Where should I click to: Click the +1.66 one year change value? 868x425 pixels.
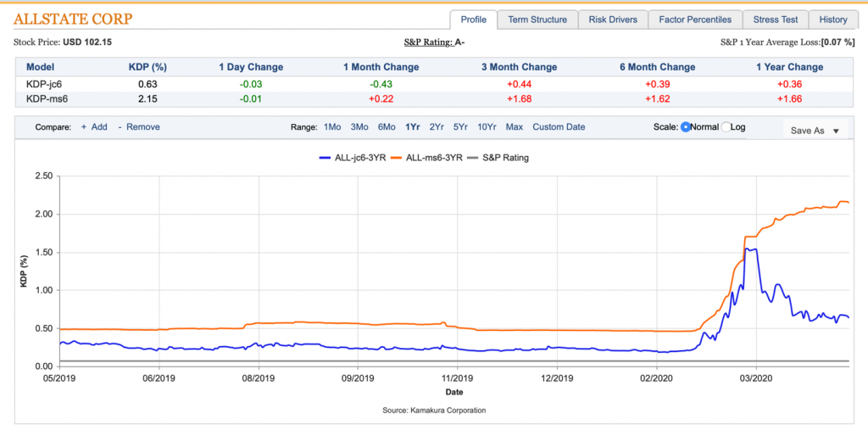(x=789, y=98)
